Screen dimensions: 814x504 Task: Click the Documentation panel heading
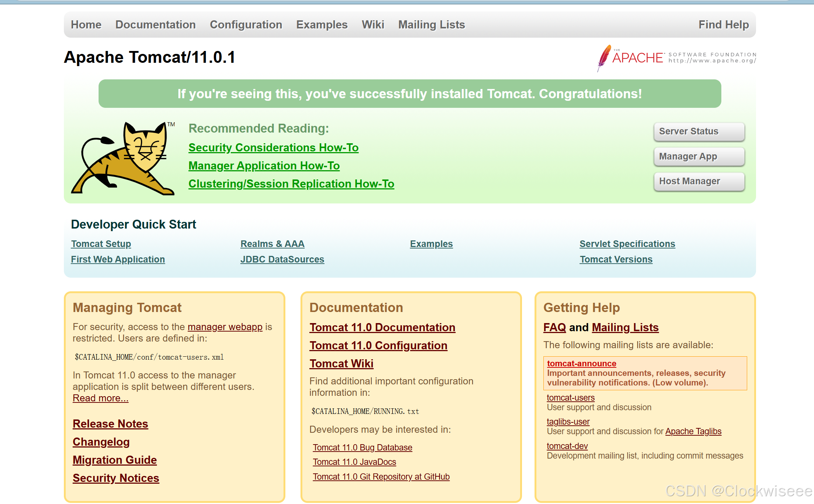[356, 308]
